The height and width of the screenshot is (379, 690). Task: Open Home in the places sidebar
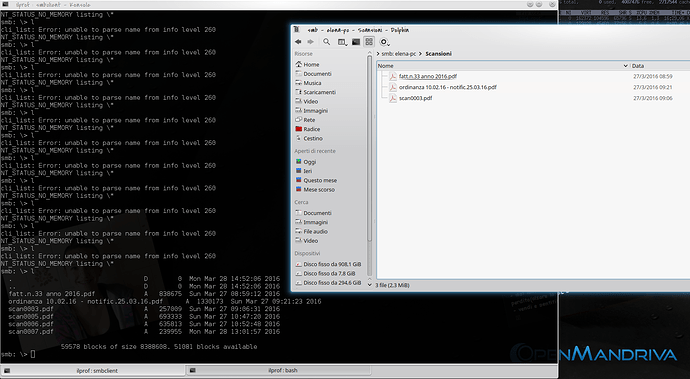pyautogui.click(x=307, y=64)
